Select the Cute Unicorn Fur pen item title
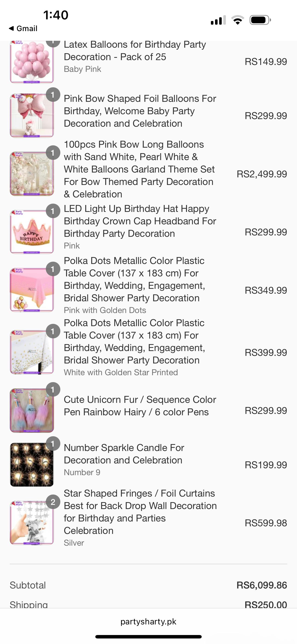Screen dimensions: 297x644 click(x=140, y=406)
